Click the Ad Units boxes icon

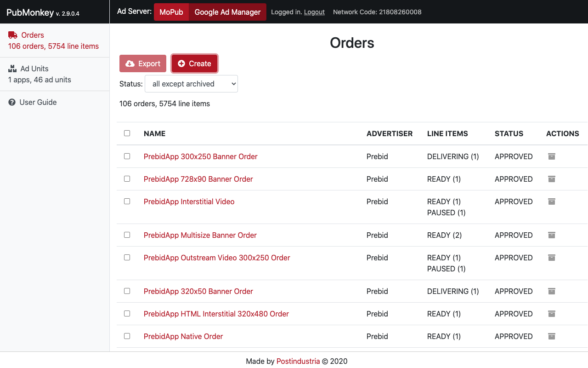pyautogui.click(x=12, y=69)
